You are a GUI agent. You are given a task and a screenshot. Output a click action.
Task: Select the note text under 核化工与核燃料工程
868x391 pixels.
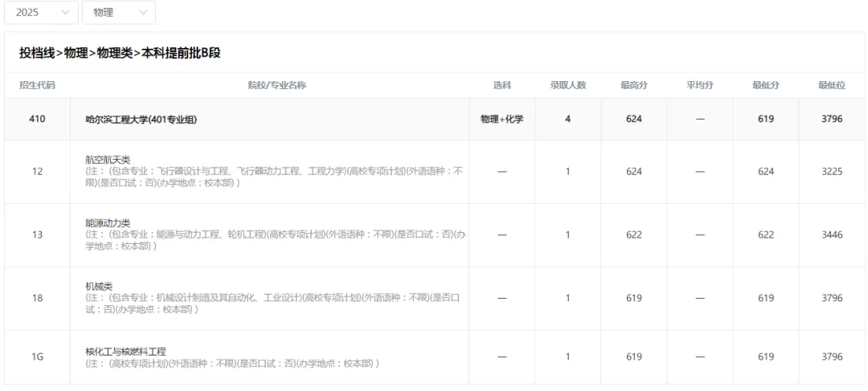coord(232,364)
